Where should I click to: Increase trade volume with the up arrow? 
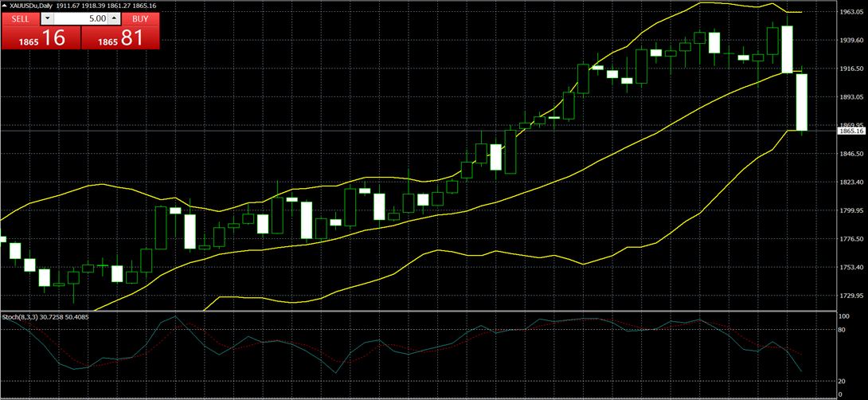(114, 19)
